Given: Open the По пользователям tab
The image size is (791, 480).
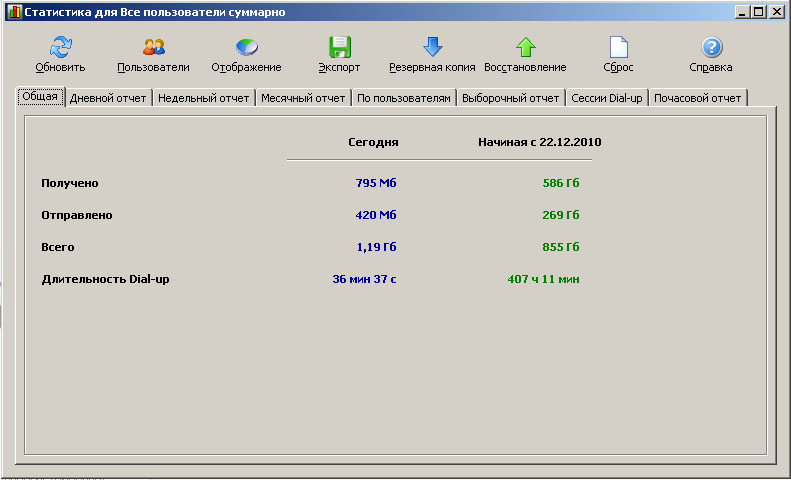Looking at the screenshot, I should tap(404, 98).
